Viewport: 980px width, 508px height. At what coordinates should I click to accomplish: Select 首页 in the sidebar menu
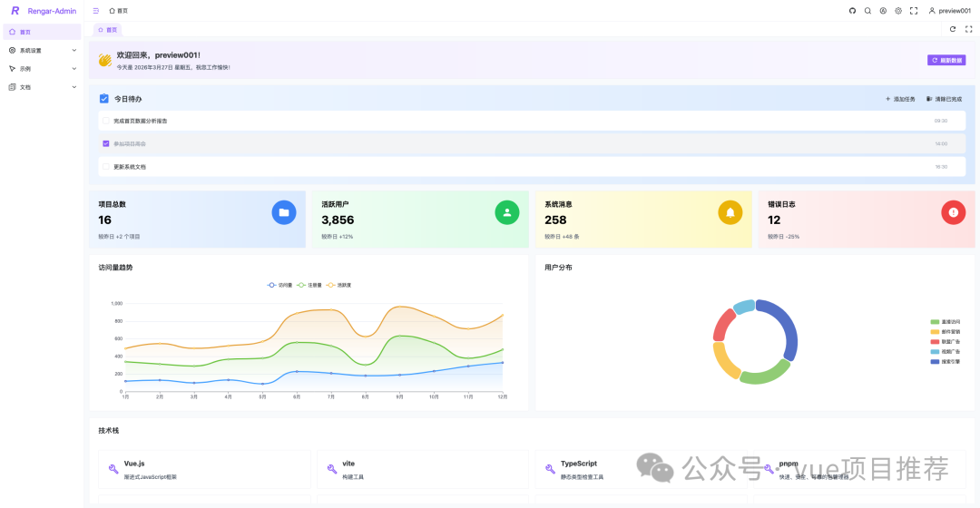(42, 32)
